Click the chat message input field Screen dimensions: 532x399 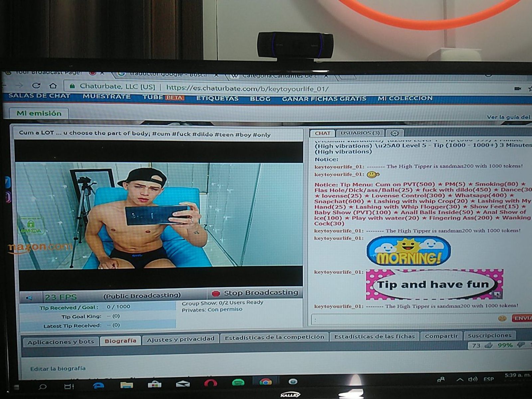click(x=402, y=319)
